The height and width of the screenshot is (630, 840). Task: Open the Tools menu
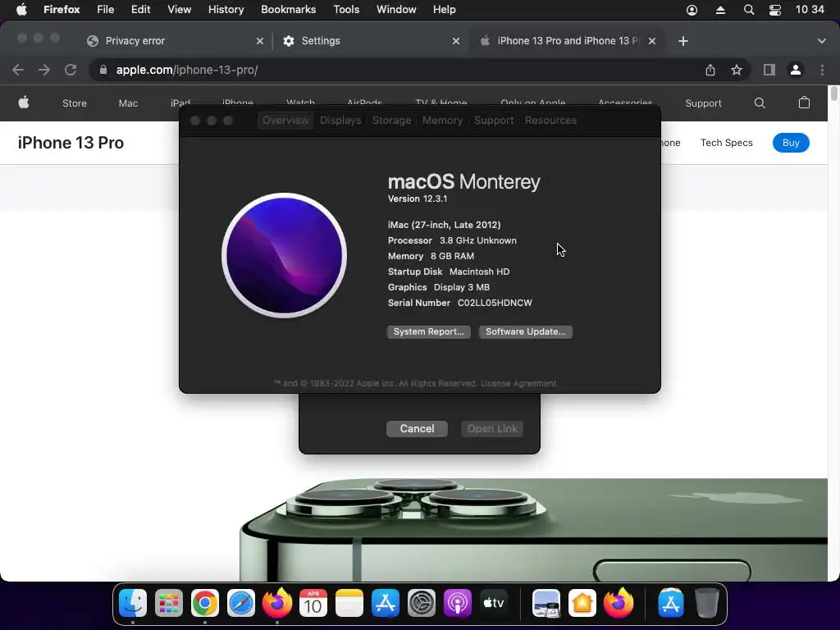point(346,10)
